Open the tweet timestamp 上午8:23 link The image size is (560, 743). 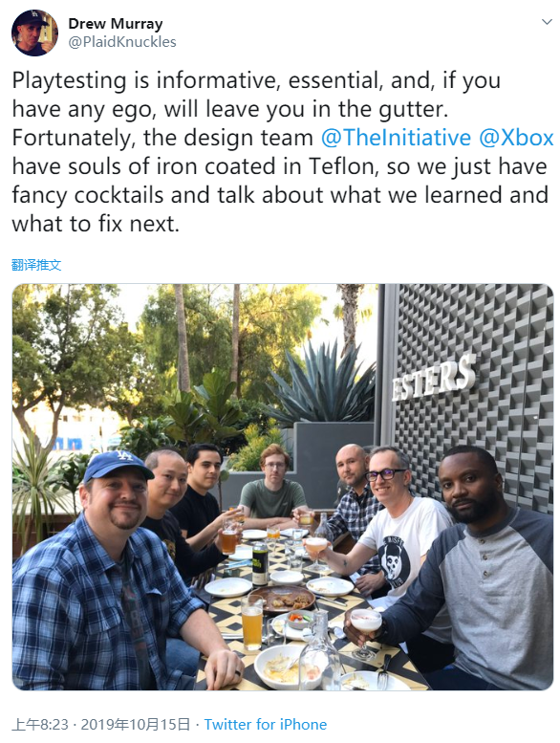point(40,724)
